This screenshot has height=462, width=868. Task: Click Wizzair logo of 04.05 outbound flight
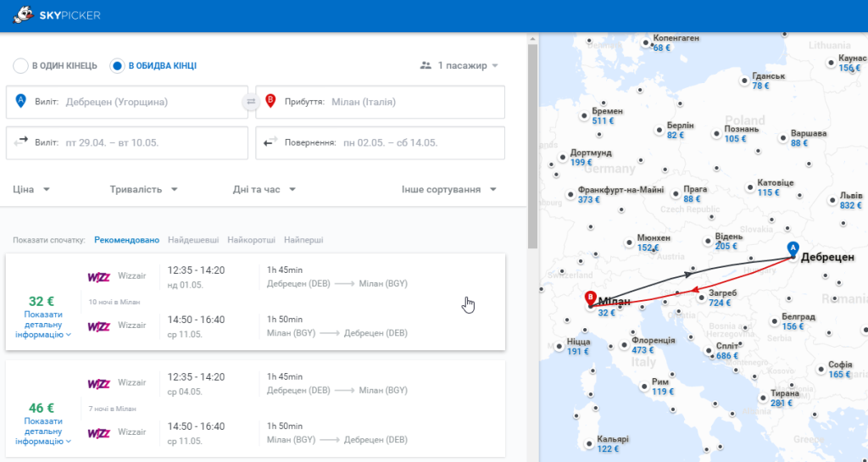click(x=98, y=383)
